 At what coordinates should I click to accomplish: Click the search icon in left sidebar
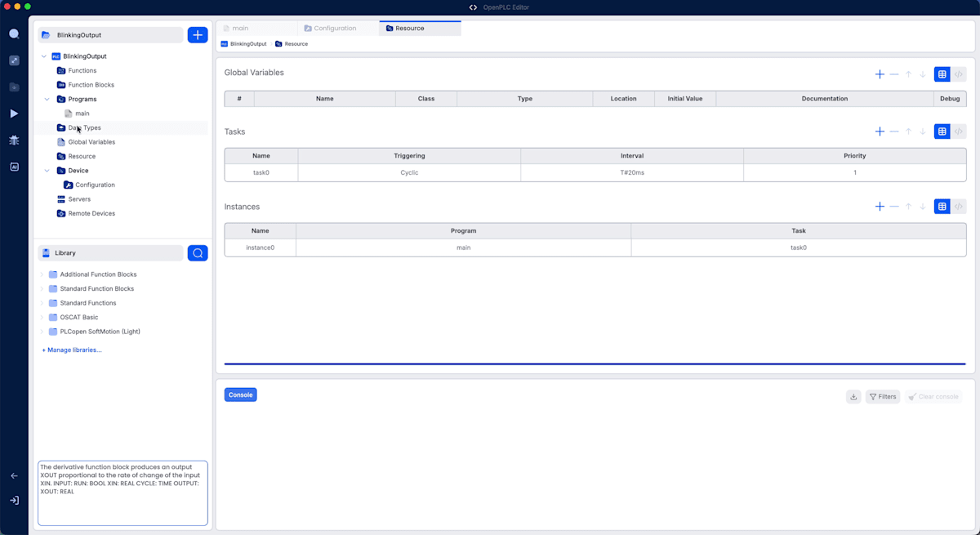14,34
